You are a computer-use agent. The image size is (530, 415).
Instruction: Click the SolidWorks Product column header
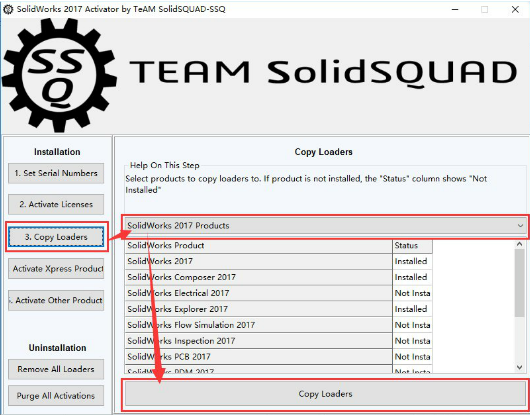pyautogui.click(x=259, y=245)
